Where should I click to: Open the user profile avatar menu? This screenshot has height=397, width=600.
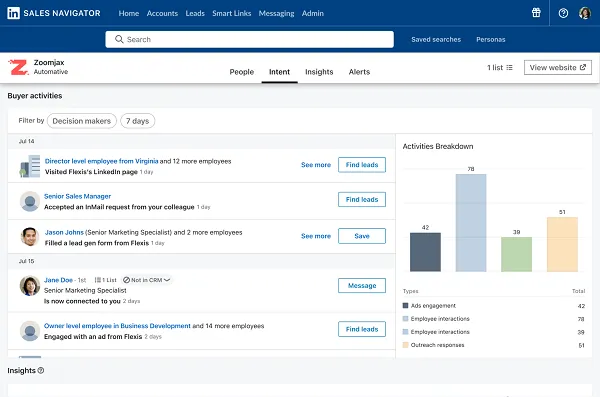pos(585,13)
